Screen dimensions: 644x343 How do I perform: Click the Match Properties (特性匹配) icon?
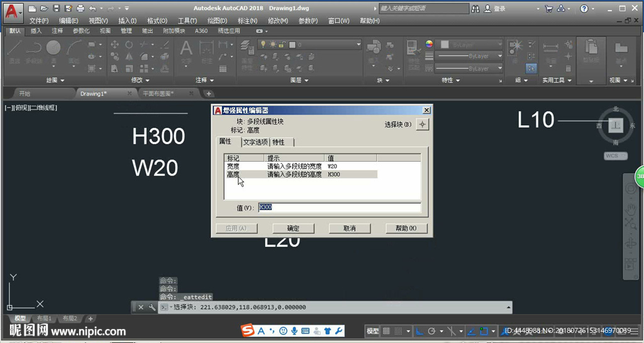(413, 55)
